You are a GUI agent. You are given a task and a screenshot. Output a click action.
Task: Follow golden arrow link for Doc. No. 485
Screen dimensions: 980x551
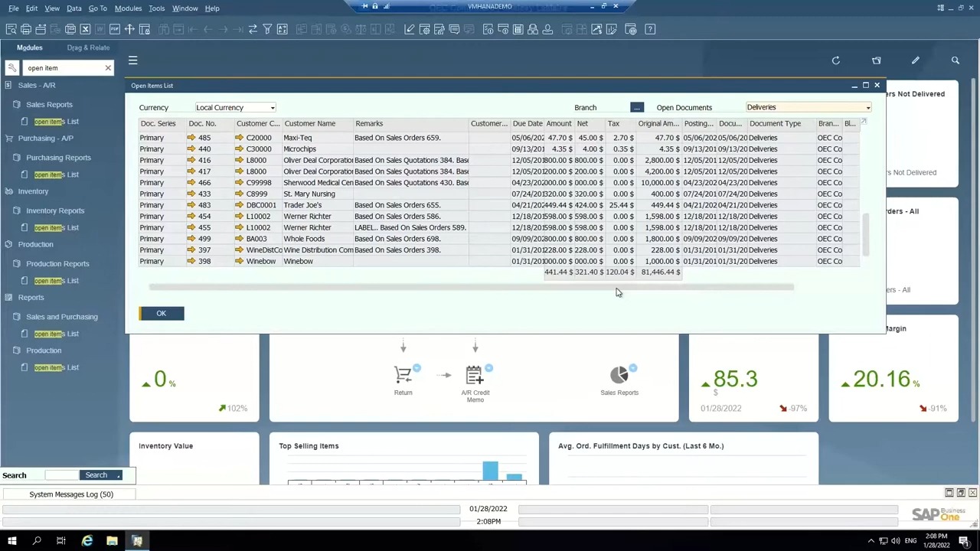[191, 138]
